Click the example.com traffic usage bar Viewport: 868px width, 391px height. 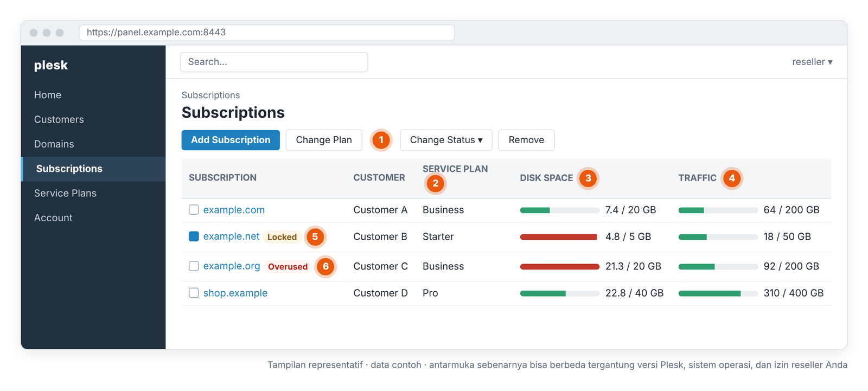(718, 210)
